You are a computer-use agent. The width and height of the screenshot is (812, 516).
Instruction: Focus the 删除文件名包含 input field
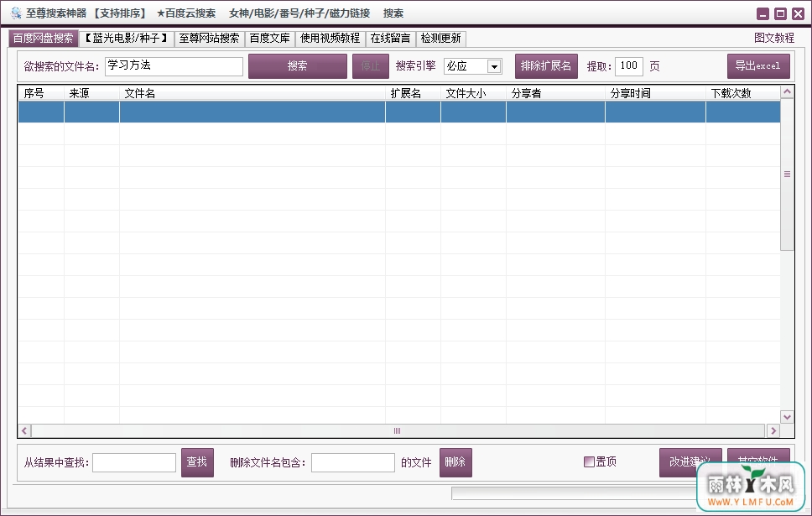click(x=352, y=462)
